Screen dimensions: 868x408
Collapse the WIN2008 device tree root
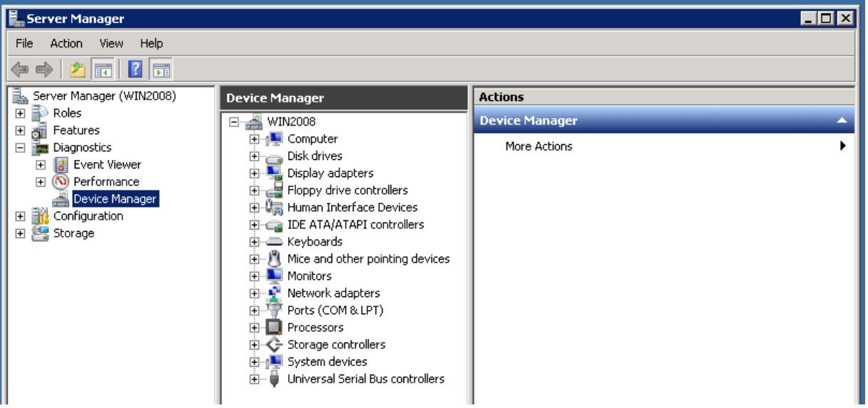(234, 122)
